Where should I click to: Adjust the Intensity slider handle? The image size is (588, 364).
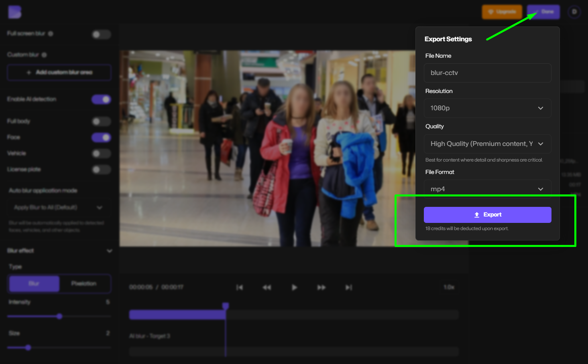point(59,316)
